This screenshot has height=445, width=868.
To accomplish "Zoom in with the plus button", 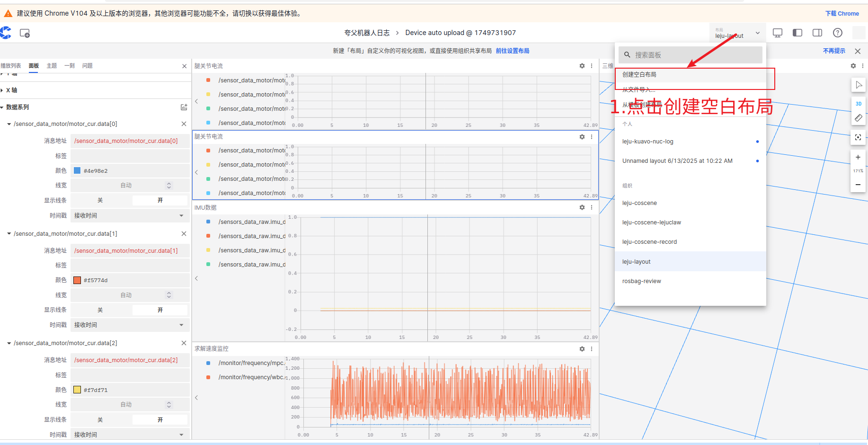I will point(858,157).
